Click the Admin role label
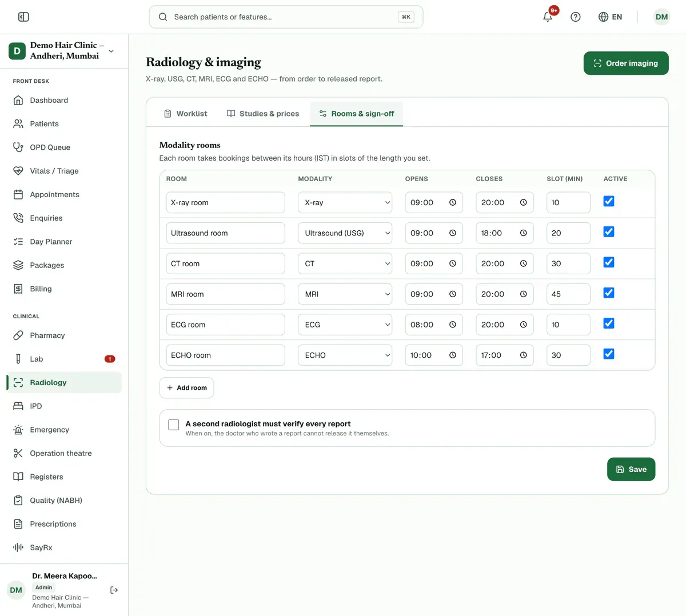The height and width of the screenshot is (616, 686). [x=43, y=587]
